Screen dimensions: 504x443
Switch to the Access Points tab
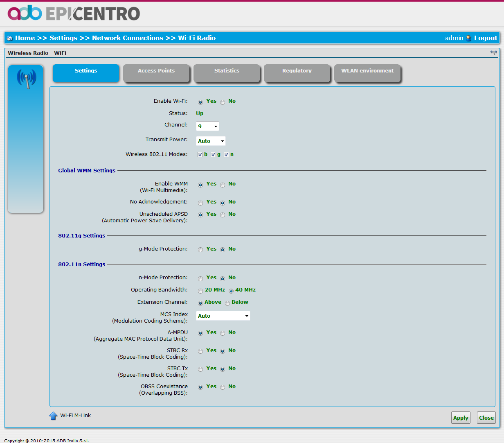click(x=156, y=73)
